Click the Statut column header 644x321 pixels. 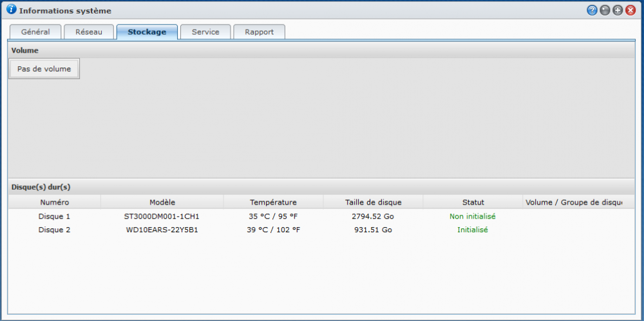[x=473, y=202]
